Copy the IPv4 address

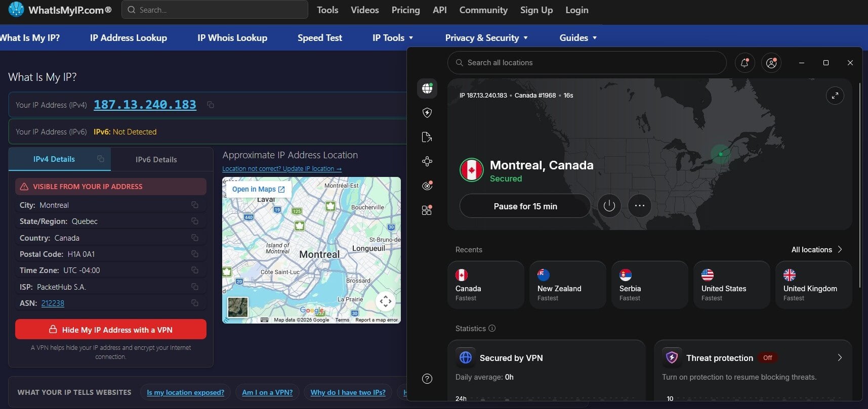click(x=211, y=105)
